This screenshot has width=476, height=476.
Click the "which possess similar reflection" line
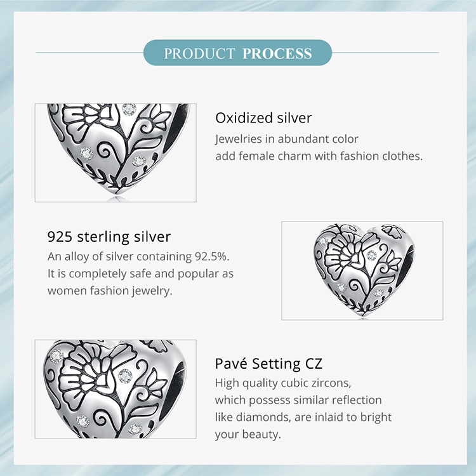298,400
